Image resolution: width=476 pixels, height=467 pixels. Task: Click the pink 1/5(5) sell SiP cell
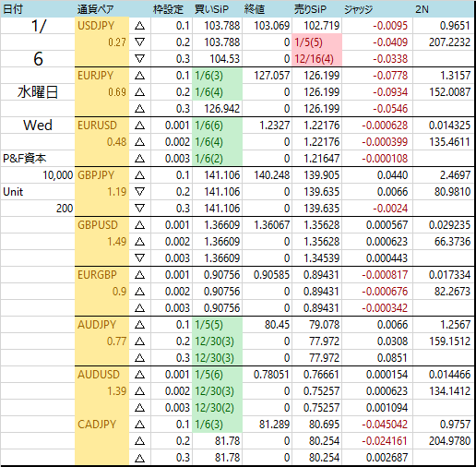click(x=317, y=42)
